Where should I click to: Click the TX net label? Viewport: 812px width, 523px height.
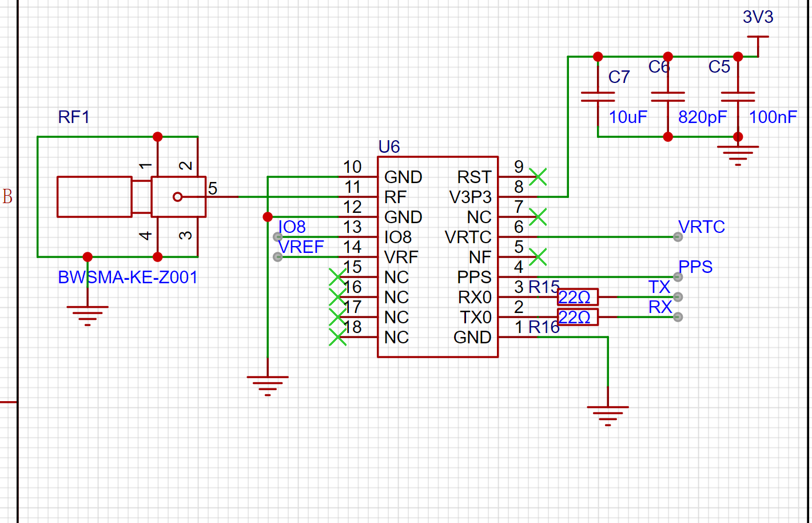659,287
